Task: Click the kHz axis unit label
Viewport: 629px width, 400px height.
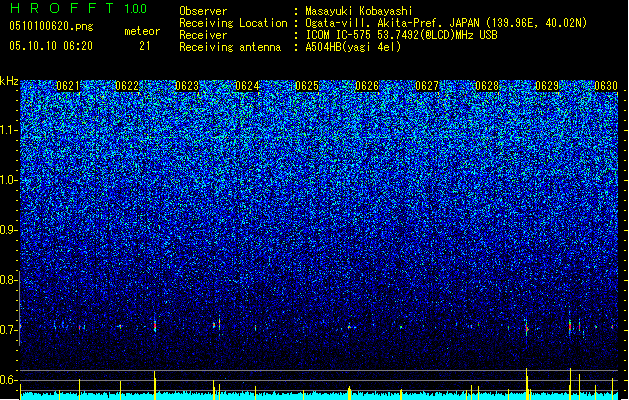Action: click(x=9, y=81)
